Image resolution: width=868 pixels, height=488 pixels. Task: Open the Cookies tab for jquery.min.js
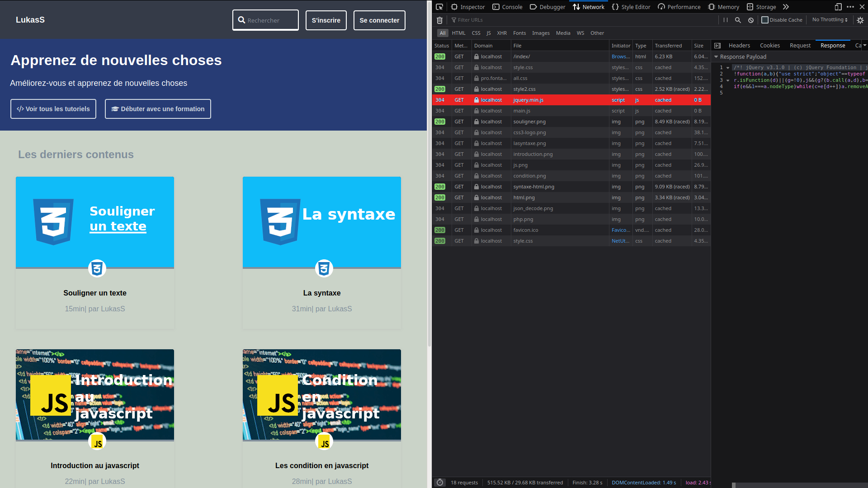coord(769,45)
